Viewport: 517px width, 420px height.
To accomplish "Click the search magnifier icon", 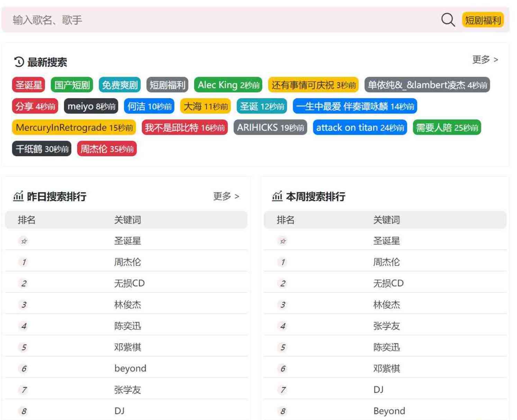I will [448, 20].
